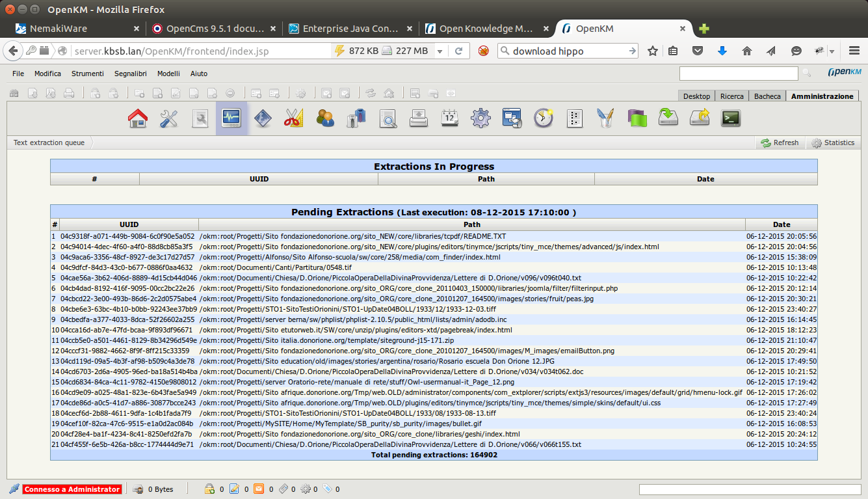Click the magnifier over document icon
Screen dimensions: 868x499
(x=388, y=118)
